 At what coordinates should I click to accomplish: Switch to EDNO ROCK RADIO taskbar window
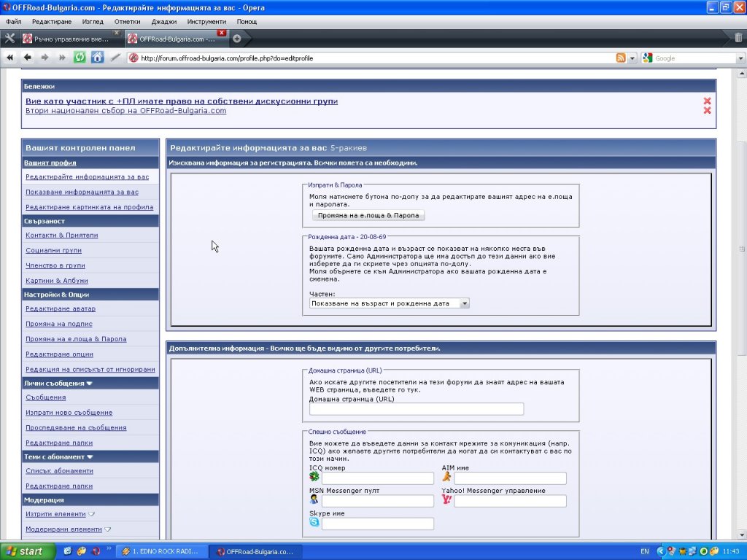click(160, 551)
